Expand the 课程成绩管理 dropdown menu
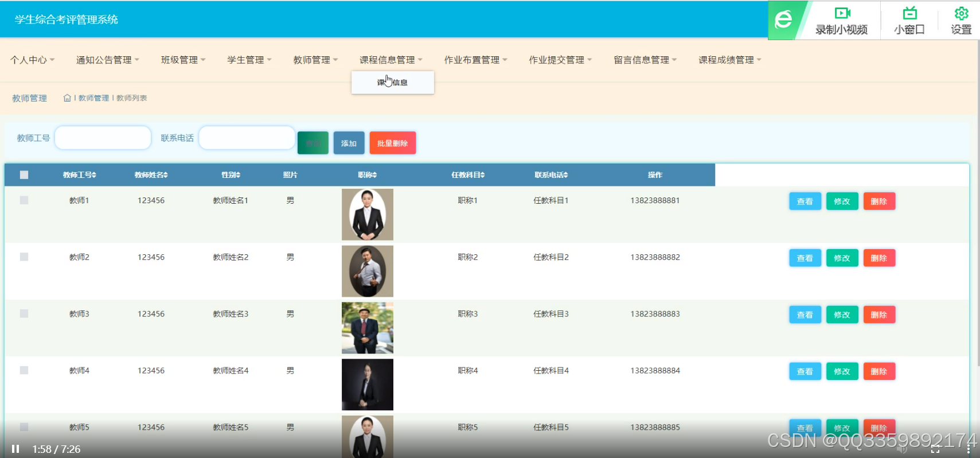 coord(730,60)
